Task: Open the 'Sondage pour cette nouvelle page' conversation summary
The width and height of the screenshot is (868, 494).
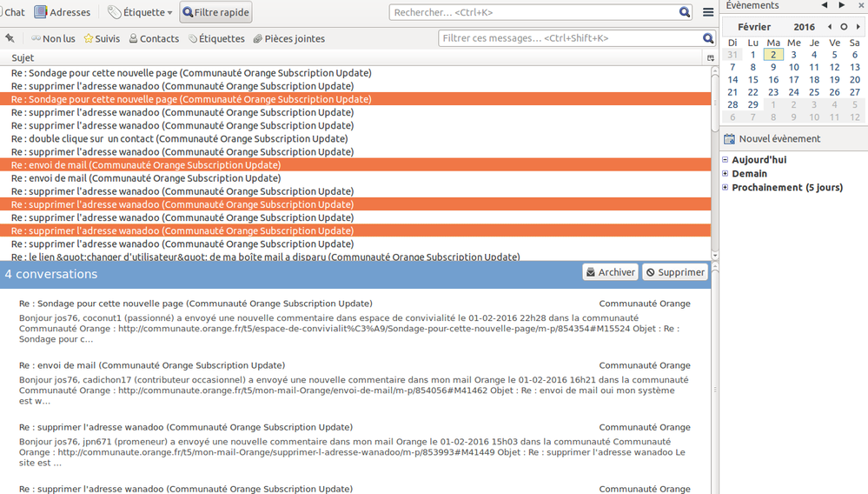Action: click(195, 304)
